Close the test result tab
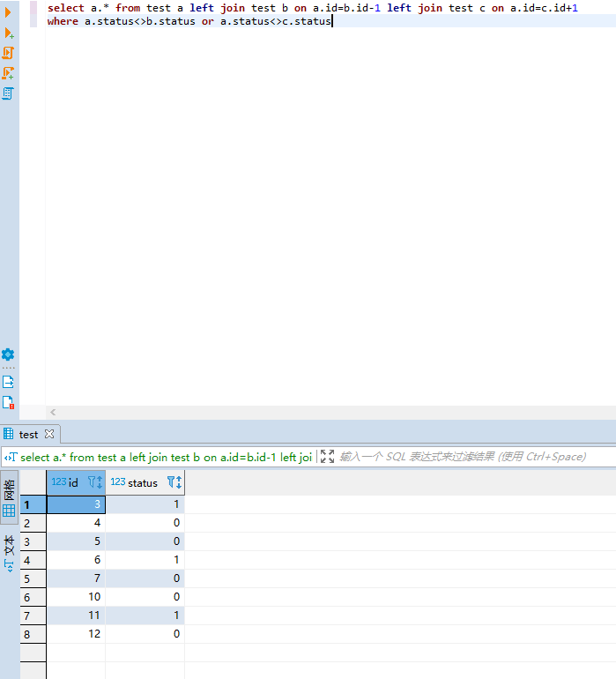Screen dimensions: 616x679 point(49,434)
